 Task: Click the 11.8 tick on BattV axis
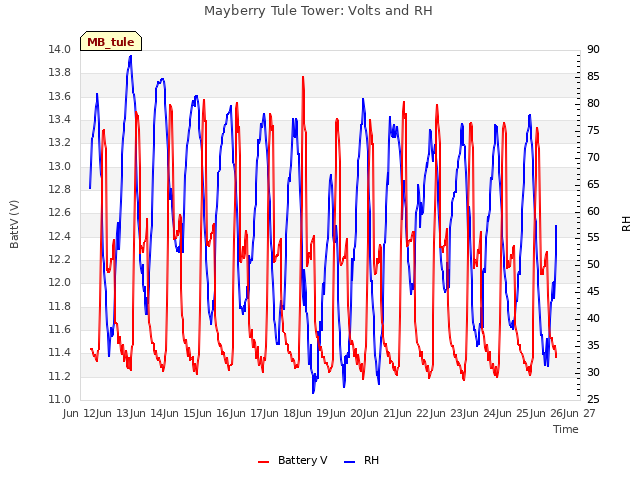[x=60, y=306]
